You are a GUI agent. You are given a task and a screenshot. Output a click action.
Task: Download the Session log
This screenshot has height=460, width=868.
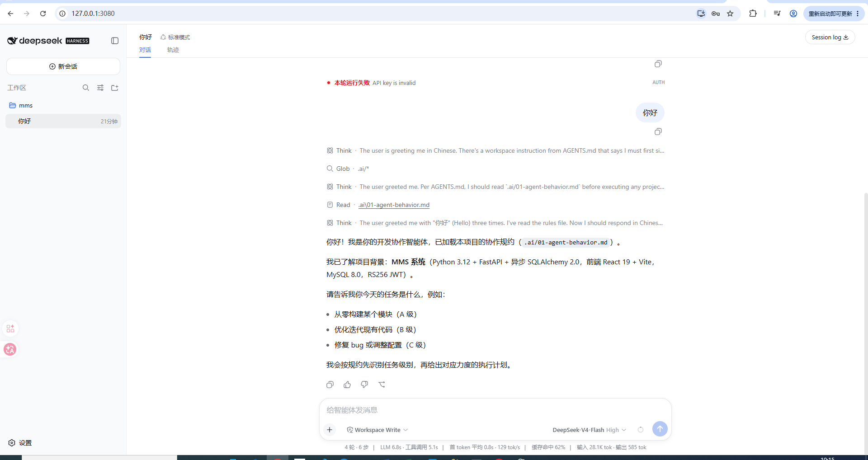[x=830, y=37]
